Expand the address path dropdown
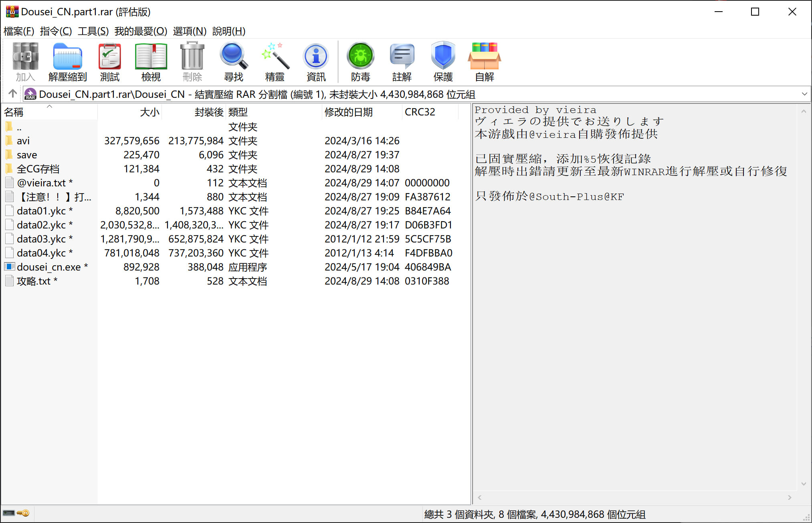Screen dimensions: 812x523 pyautogui.click(x=804, y=94)
